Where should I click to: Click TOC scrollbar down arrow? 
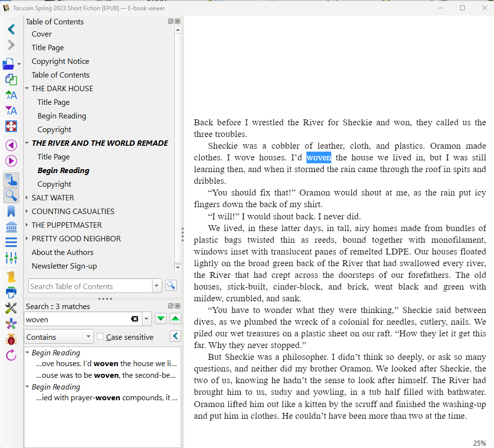tap(178, 267)
